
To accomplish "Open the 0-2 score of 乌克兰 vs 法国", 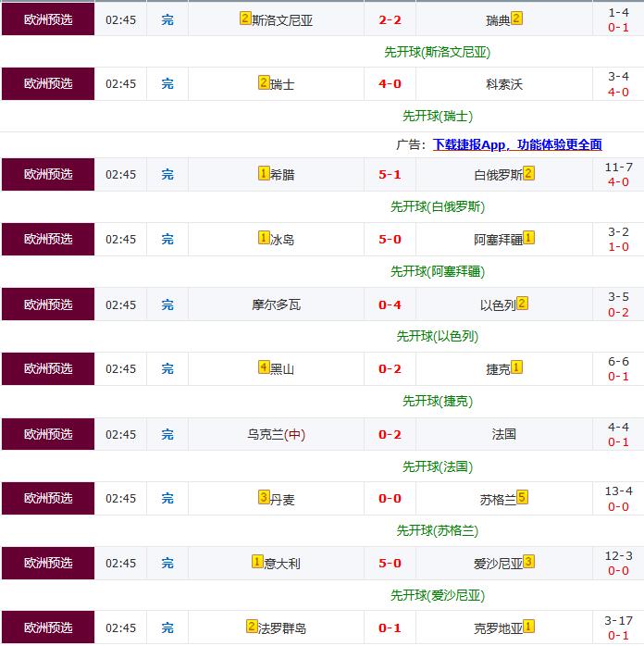I will [390, 434].
